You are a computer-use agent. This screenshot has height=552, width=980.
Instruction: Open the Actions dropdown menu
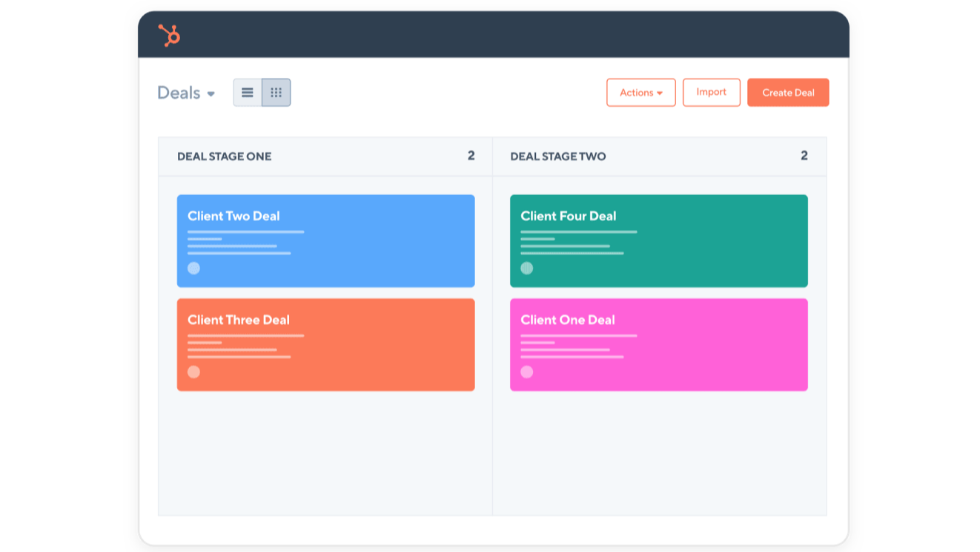[640, 92]
